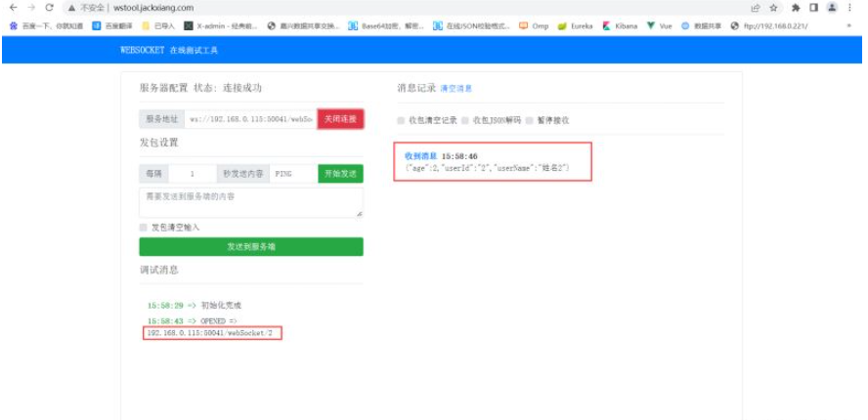Screen dimensions: 868x420
Task: Click the 发包设置 heading
Action: [x=159, y=143]
